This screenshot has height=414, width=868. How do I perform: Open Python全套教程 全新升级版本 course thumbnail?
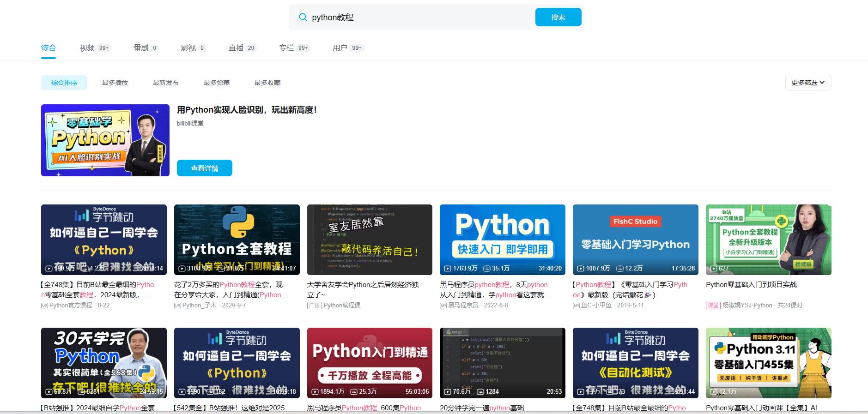click(x=769, y=240)
